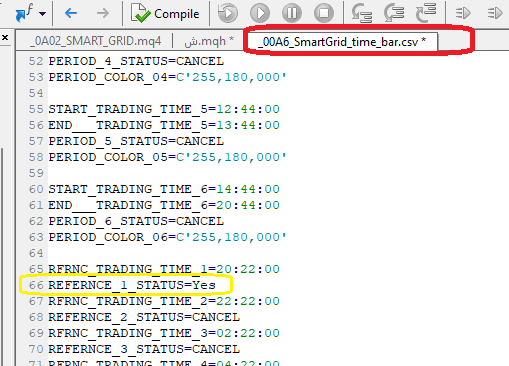Image resolution: width=509 pixels, height=366 pixels.
Task: Click the END___TRADING_TIME_5 value 13:44:00
Action: point(248,125)
